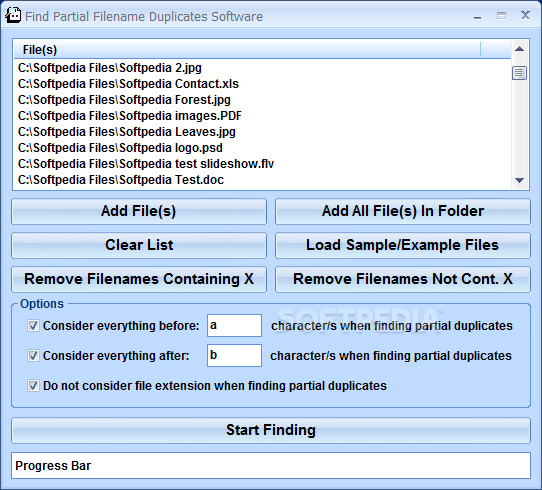
Task: Click the 'after' characters input field
Action: pos(234,355)
